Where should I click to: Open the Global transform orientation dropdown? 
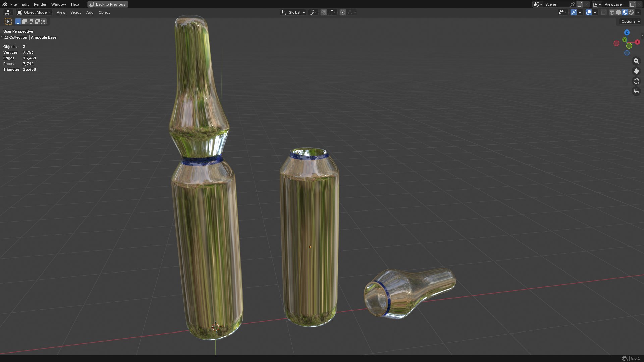coord(293,12)
